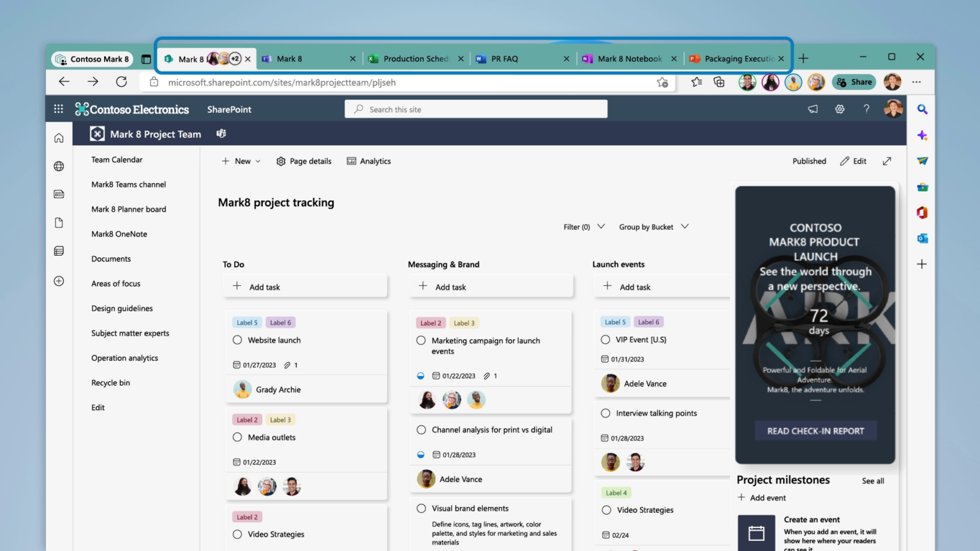980x551 pixels.
Task: Open the SharePoint app launcher waffle icon
Action: point(58,108)
